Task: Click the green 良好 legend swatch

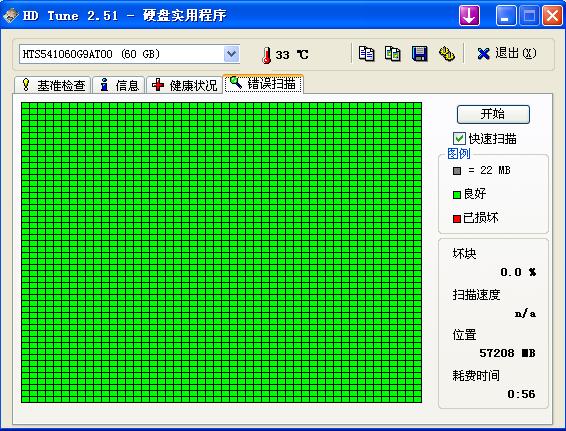Action: pos(457,195)
